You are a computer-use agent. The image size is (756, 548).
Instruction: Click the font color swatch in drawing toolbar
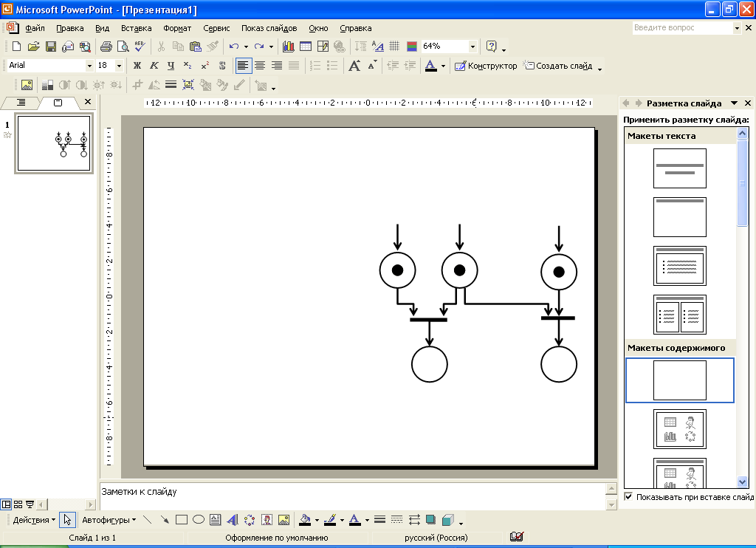[x=354, y=519]
